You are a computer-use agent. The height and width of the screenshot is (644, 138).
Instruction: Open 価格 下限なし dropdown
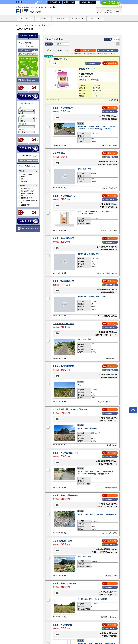point(26,110)
